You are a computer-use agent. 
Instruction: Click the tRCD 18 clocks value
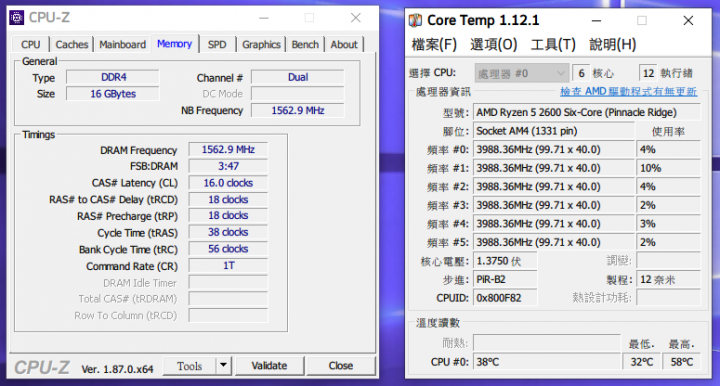point(228,200)
